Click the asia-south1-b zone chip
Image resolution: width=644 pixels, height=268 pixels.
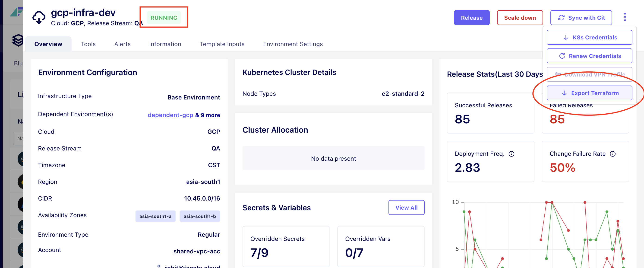(199, 216)
